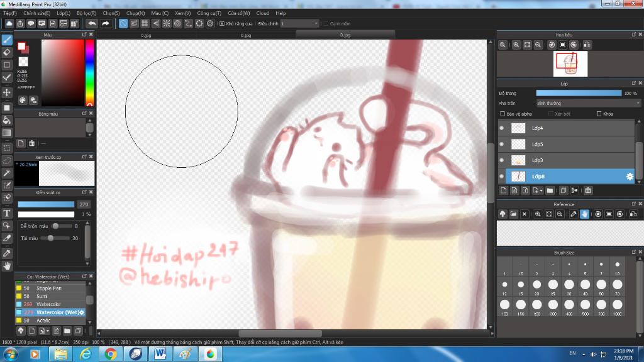Hide layer Lớp3 visibility dot
Image resolution: width=644 pixels, height=362 pixels.
point(502,160)
